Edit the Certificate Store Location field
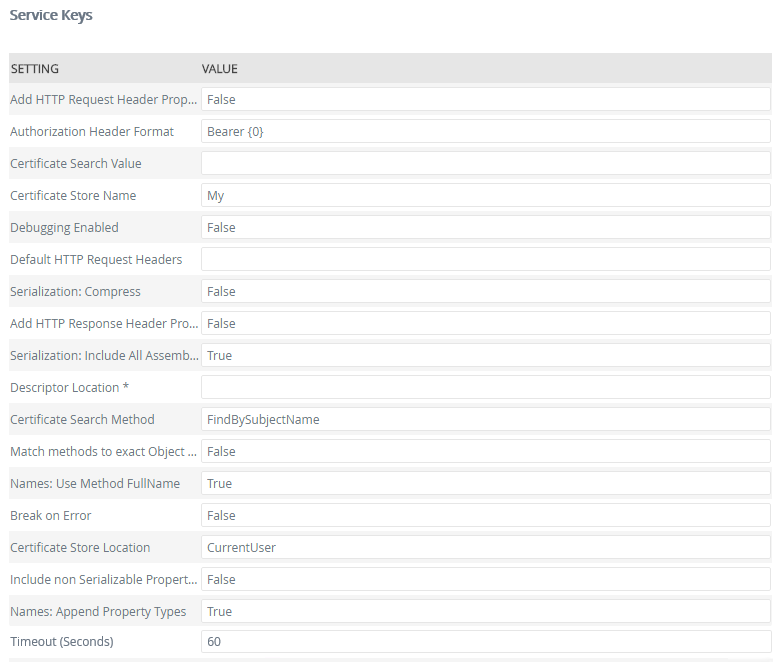Viewport: 773px width, 662px height. [x=486, y=548]
